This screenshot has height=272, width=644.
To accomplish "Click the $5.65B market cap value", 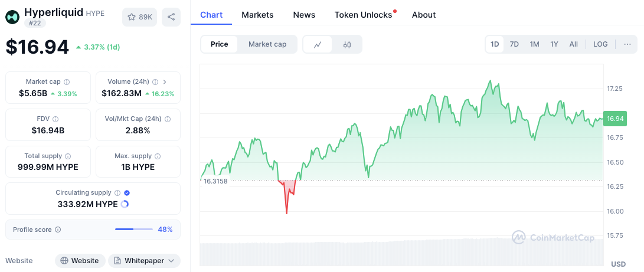I will click(x=33, y=94).
